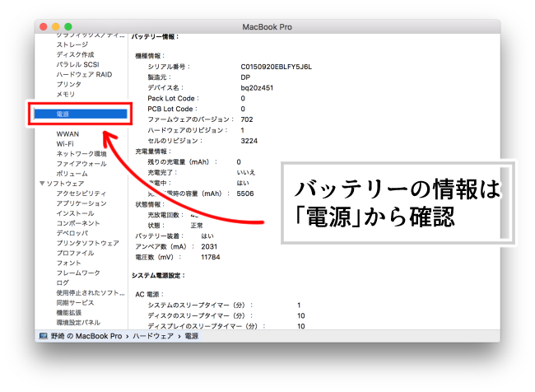Select 環境設定パネル in the sidebar
The width and height of the screenshot is (535, 392).
click(78, 322)
